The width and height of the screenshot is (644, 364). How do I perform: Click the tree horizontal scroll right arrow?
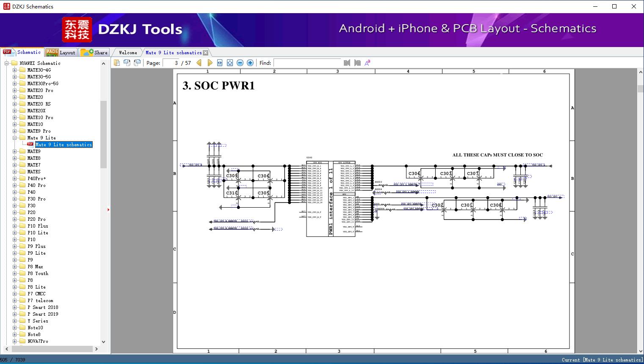tap(97, 349)
